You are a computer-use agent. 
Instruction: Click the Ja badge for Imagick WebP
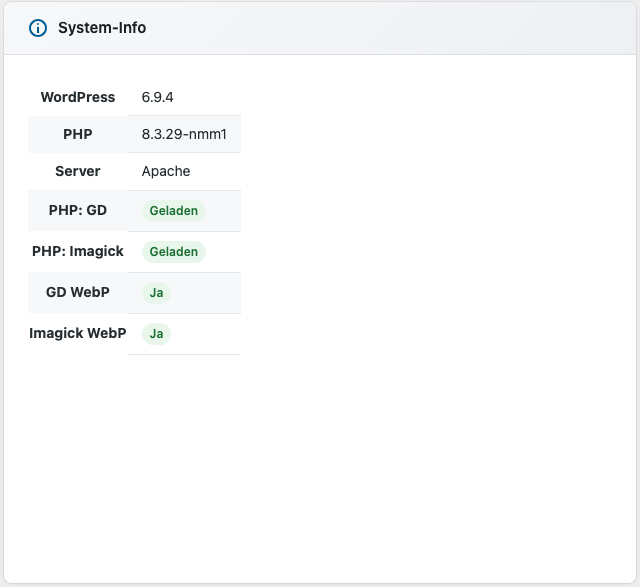[156, 334]
